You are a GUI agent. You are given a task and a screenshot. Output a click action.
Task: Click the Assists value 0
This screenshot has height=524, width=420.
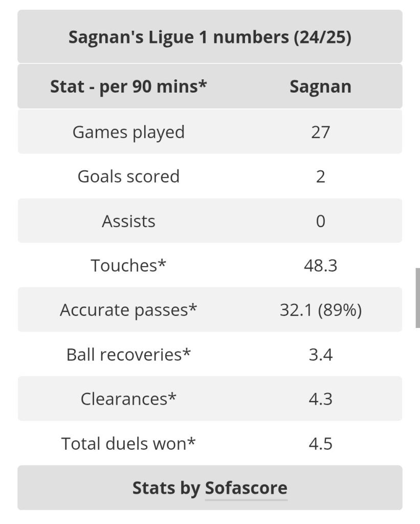[320, 221]
